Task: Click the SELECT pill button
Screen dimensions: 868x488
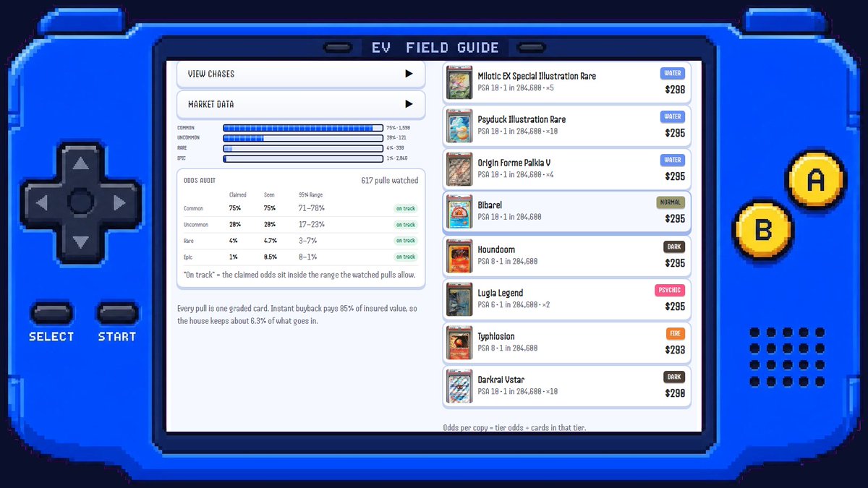Action: pos(51,314)
